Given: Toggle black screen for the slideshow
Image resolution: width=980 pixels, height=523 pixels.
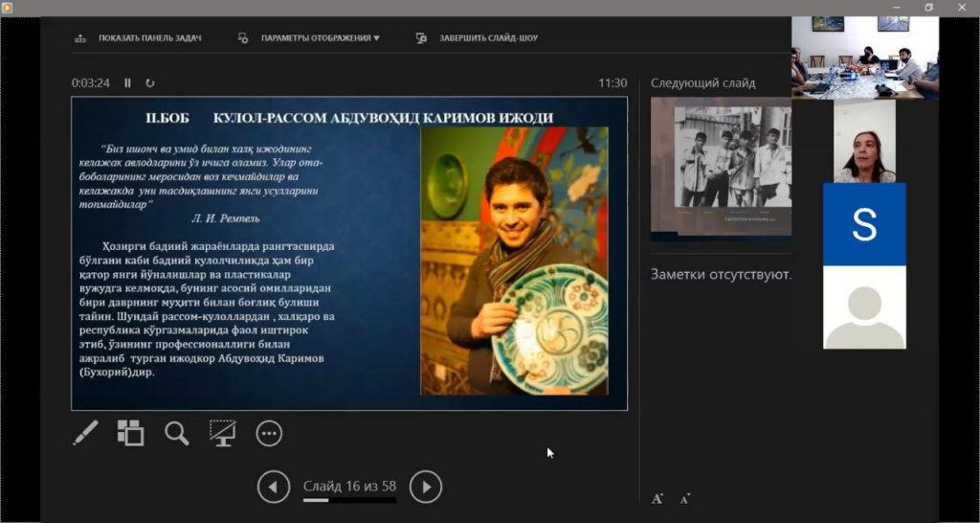Looking at the screenshot, I should 223,433.
